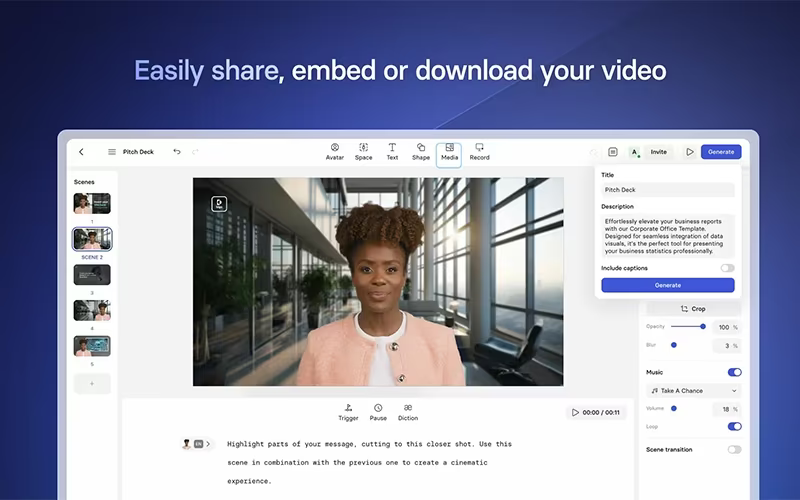Open the Space tool
This screenshot has height=500, width=800.
coord(363,152)
